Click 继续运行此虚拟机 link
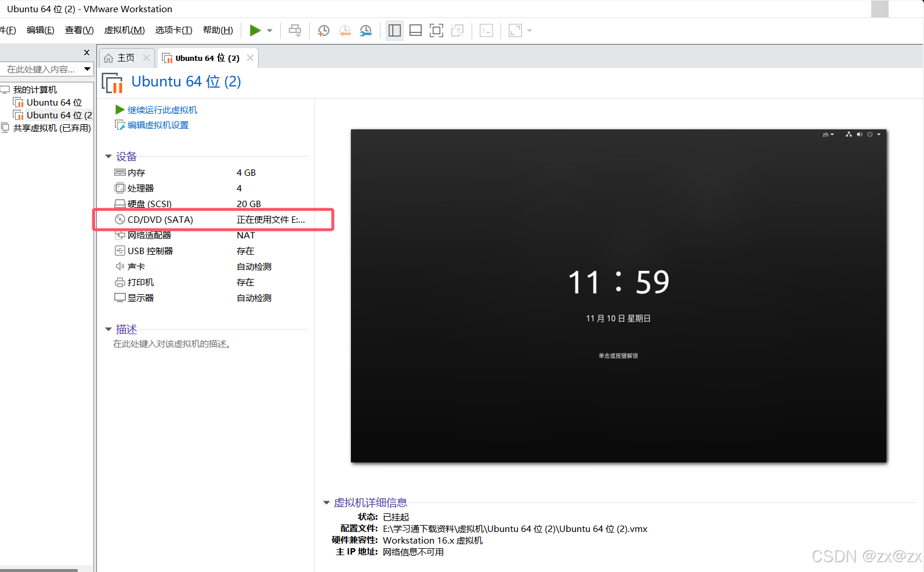The height and width of the screenshot is (572, 924). [162, 110]
